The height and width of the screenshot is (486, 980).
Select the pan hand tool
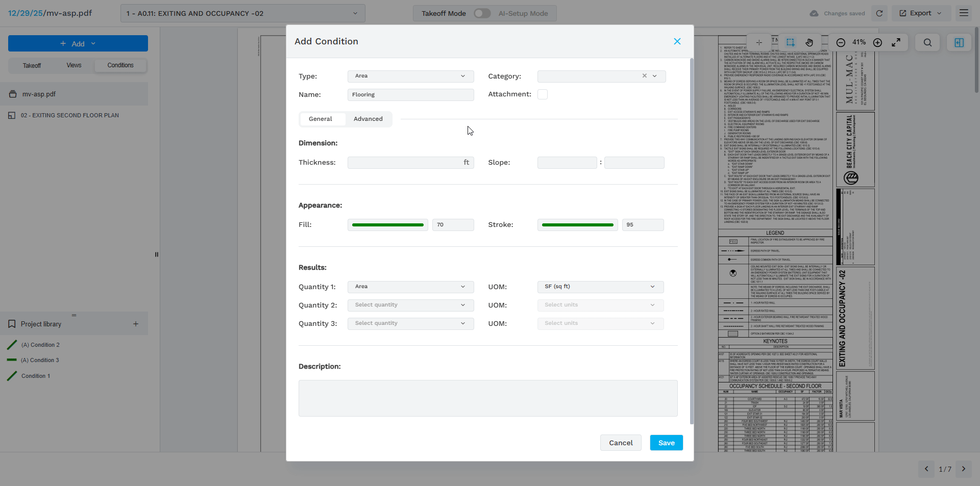pyautogui.click(x=810, y=43)
